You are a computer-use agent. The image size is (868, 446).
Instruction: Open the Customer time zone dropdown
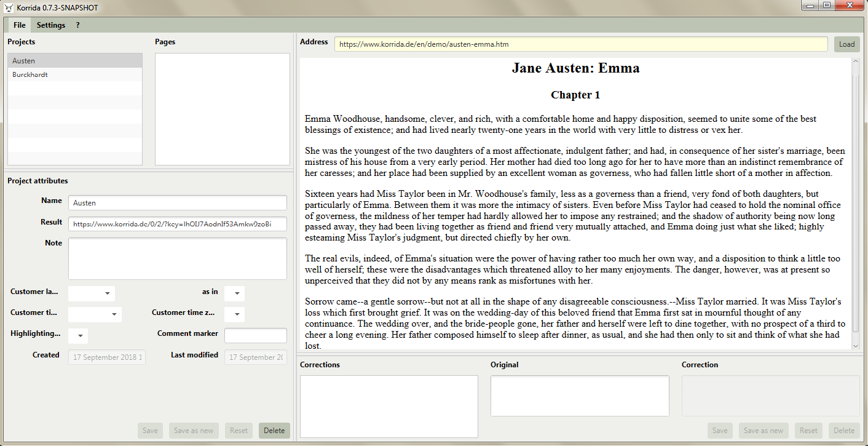pyautogui.click(x=234, y=314)
